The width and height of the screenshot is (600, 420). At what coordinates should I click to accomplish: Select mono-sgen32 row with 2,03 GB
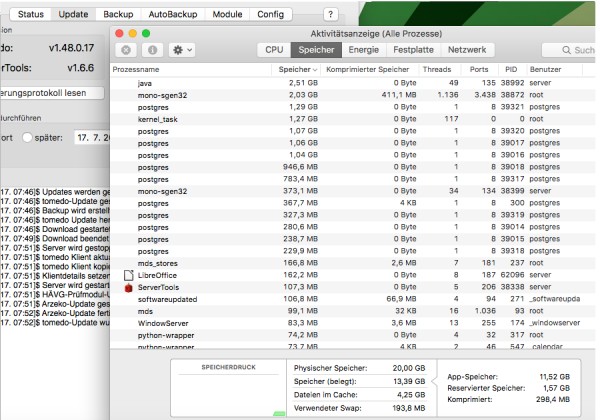[x=353, y=95]
